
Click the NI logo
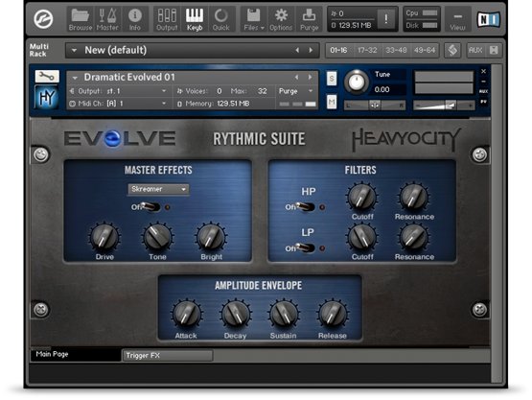coord(488,19)
